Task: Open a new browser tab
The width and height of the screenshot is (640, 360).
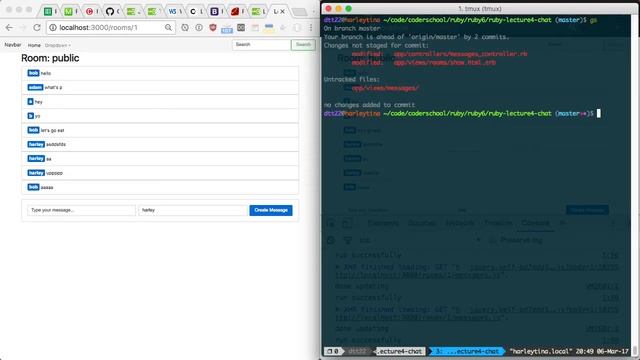Action: [x=300, y=12]
